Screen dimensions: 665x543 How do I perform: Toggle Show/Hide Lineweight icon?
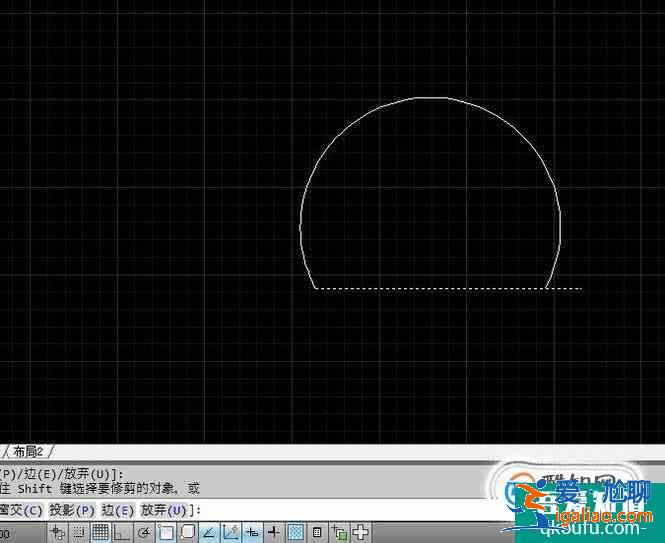coord(274,532)
